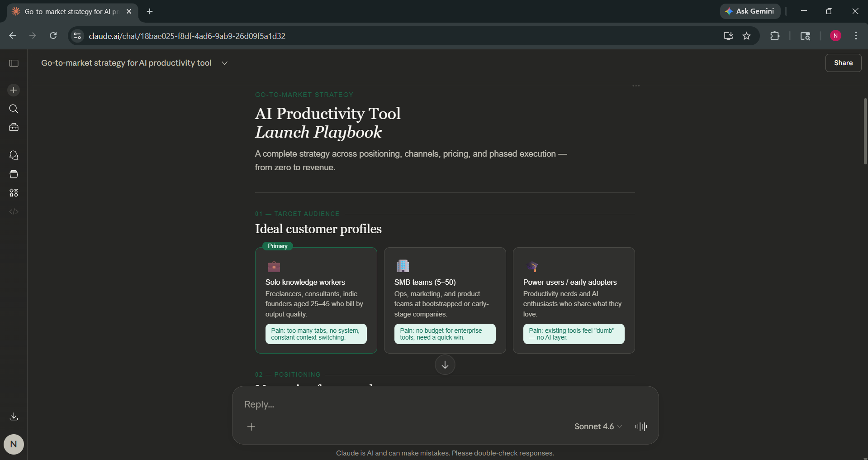Open the Artifacts icon in sidebar

click(x=14, y=193)
